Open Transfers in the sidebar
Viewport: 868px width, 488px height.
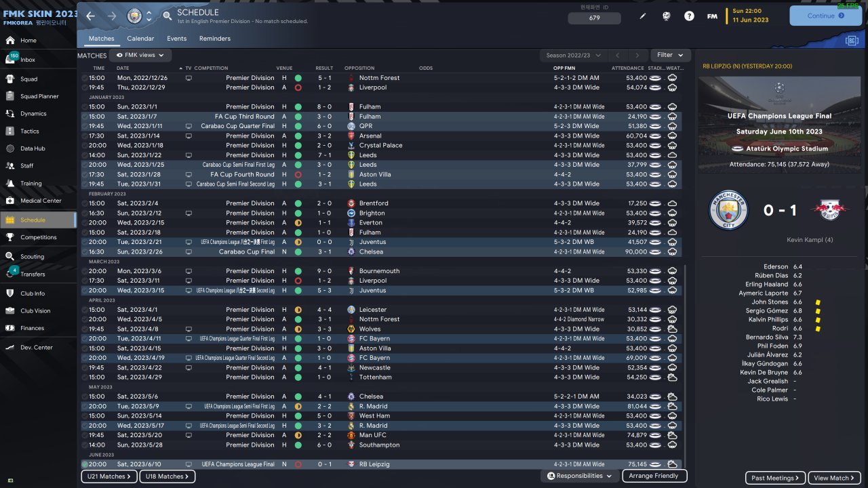(x=38, y=274)
